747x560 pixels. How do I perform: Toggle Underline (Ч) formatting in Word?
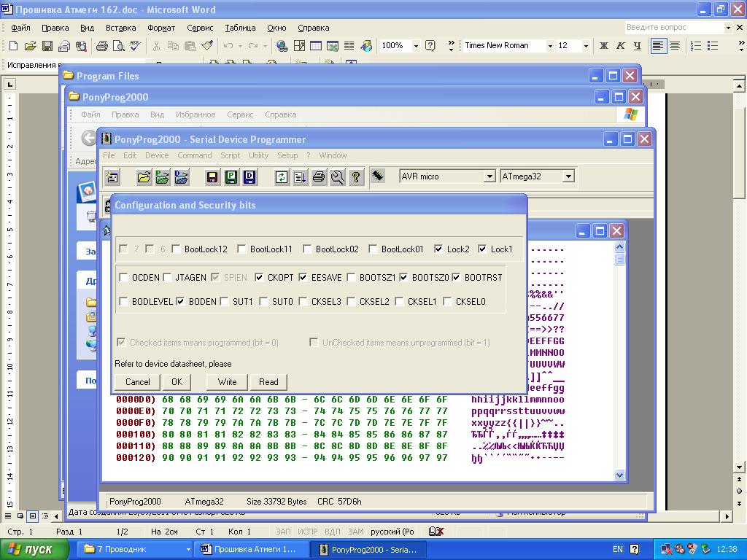(x=637, y=46)
